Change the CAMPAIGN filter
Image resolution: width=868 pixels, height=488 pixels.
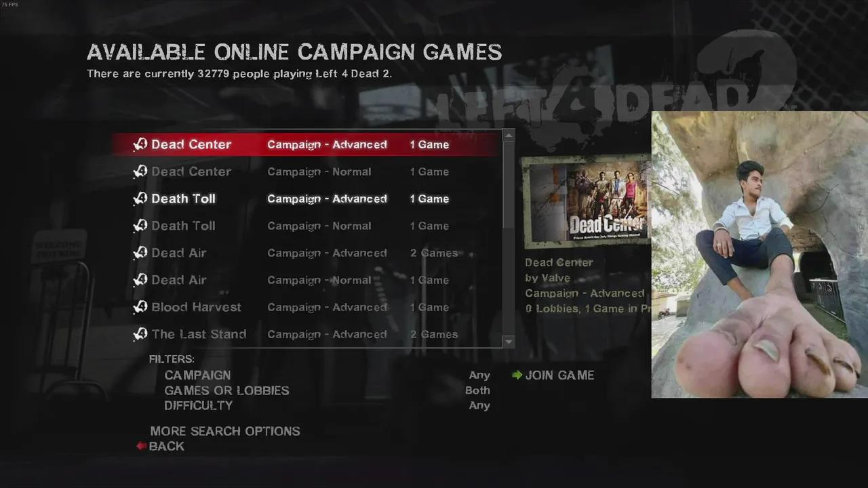pyautogui.click(x=327, y=375)
